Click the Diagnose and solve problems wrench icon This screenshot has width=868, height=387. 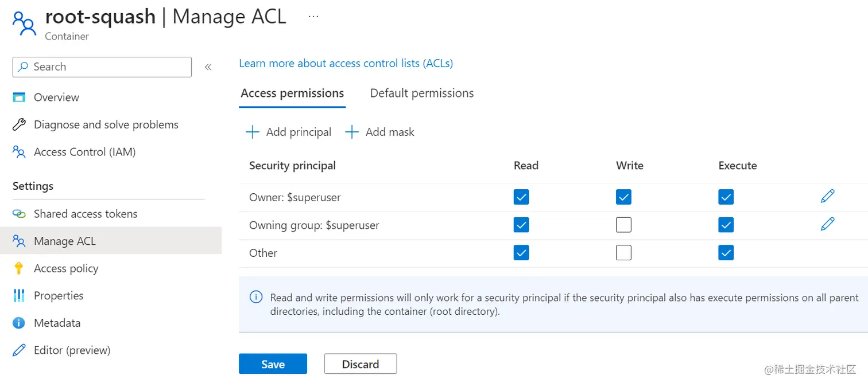point(19,125)
